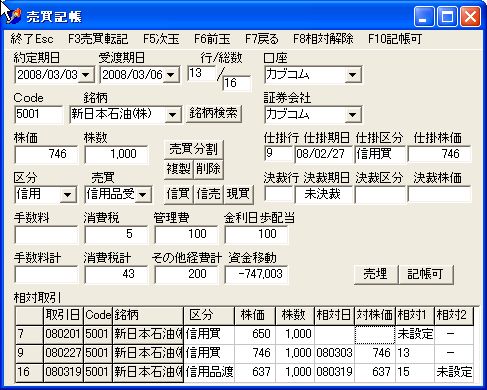Click the 記帳可 button beside 売埋
Image resolution: width=487 pixels, height=390 pixels.
426,274
